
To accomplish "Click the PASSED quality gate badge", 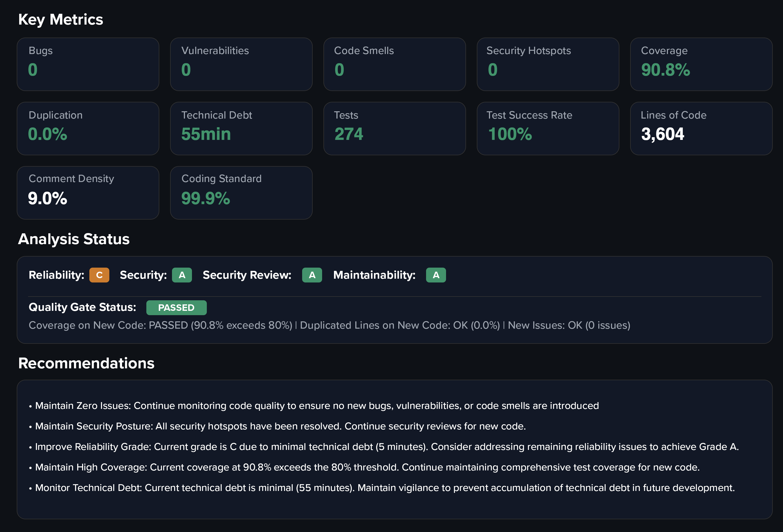I will 176,307.
